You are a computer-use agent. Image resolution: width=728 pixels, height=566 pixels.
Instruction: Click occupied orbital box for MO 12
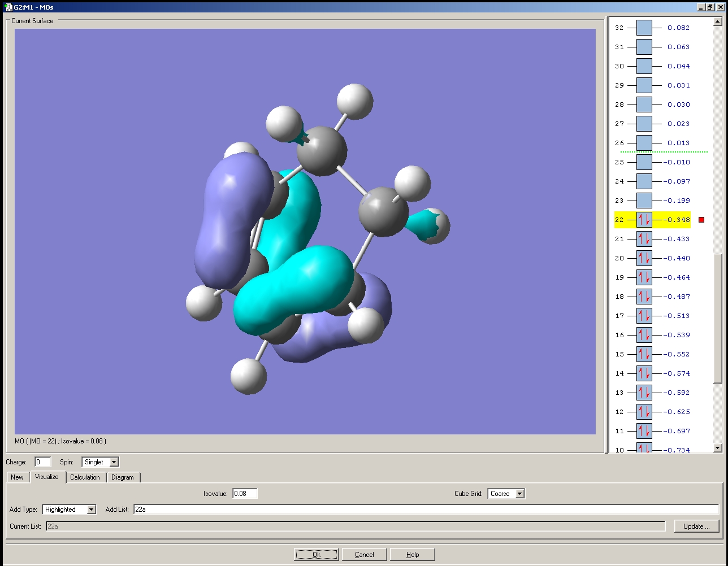644,412
